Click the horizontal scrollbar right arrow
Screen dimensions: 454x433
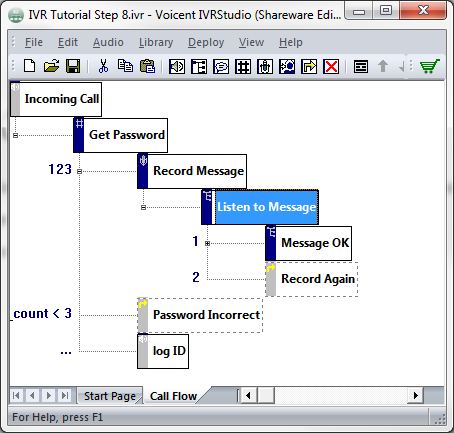415,396
